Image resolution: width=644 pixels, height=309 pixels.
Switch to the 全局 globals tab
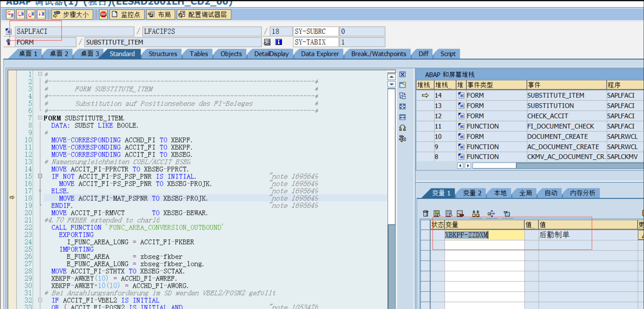(526, 193)
